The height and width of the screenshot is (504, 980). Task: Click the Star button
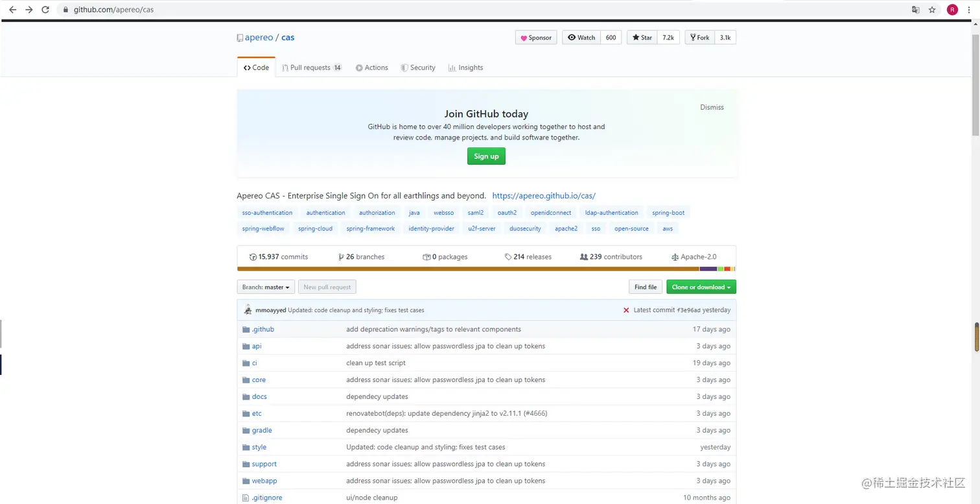642,38
